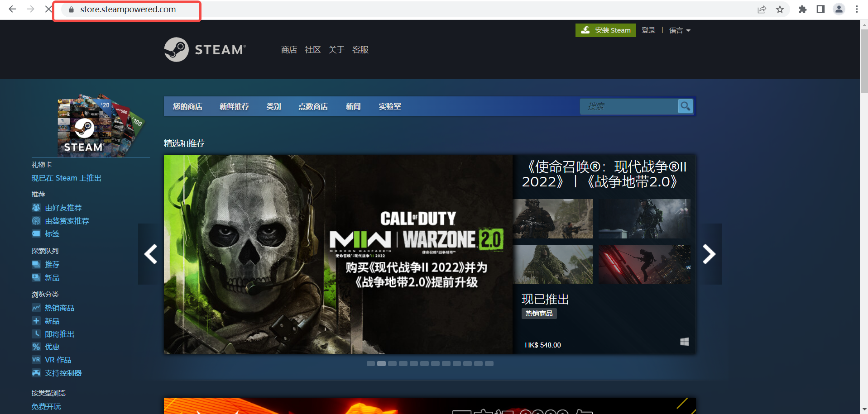Image resolution: width=868 pixels, height=414 pixels.
Task: Click 现已在 Steam 上推出 link
Action: click(66, 178)
